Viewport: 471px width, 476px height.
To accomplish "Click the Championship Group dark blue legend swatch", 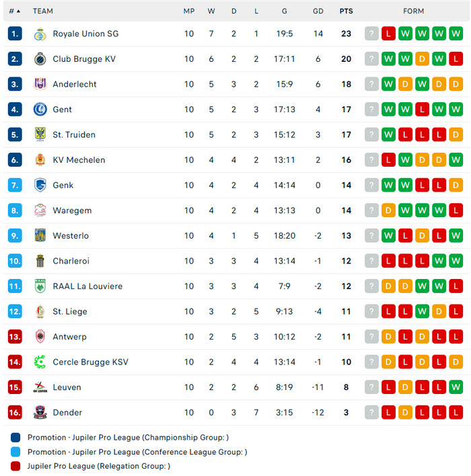I will point(15,437).
